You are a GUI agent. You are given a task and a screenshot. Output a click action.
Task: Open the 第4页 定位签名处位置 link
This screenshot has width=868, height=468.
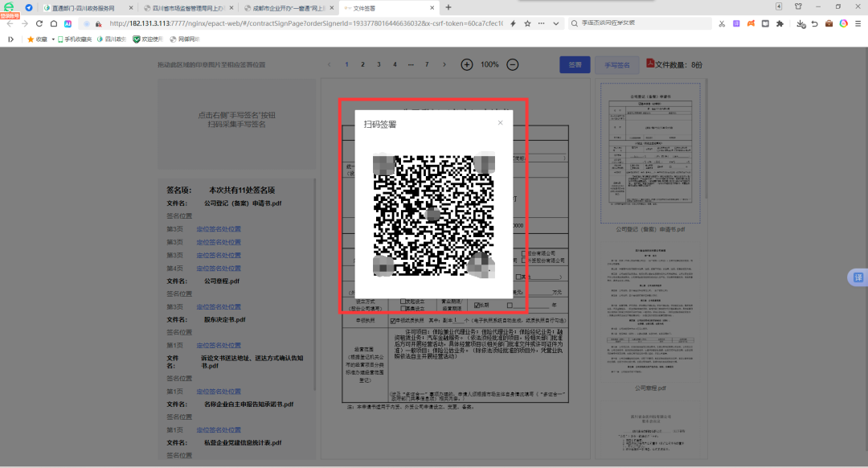coord(219,268)
